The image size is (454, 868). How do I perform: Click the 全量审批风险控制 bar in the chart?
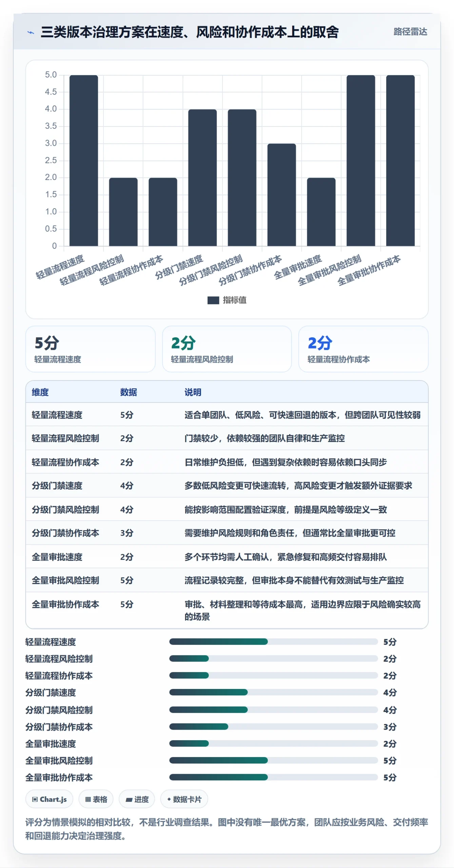click(x=361, y=160)
